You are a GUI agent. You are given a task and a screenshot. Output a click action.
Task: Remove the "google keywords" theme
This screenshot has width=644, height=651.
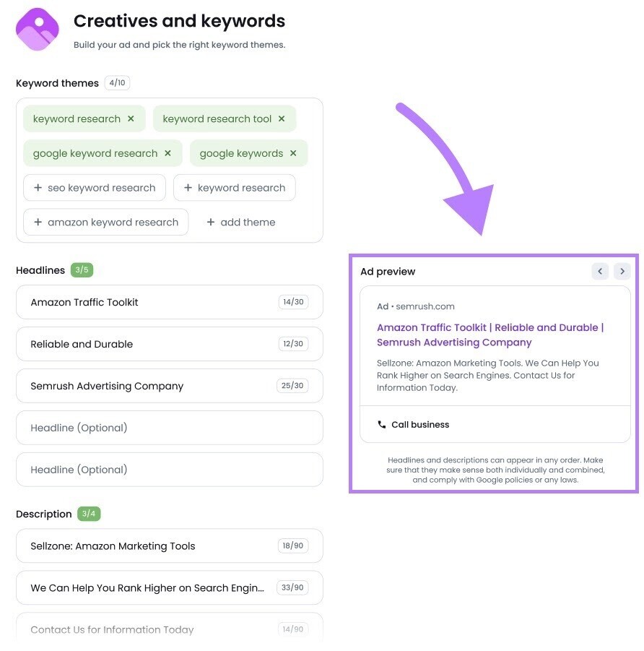(x=292, y=153)
